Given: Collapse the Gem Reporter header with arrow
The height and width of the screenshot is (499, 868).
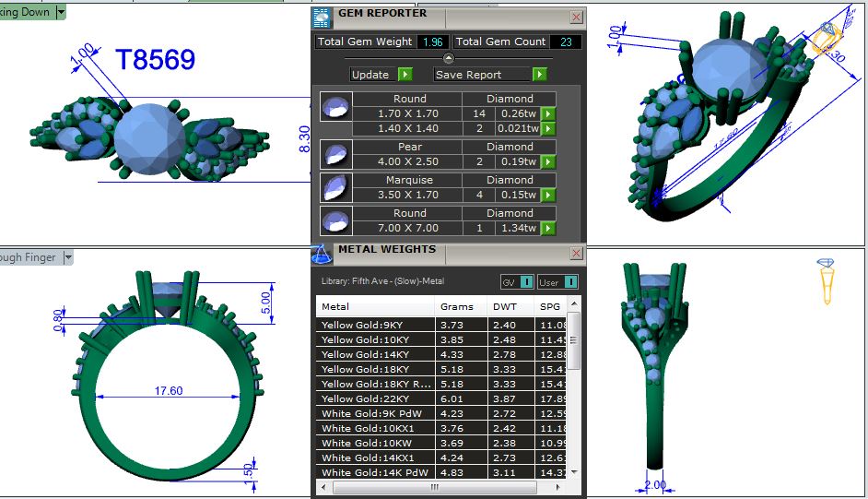Looking at the screenshot, I should coord(449,58).
